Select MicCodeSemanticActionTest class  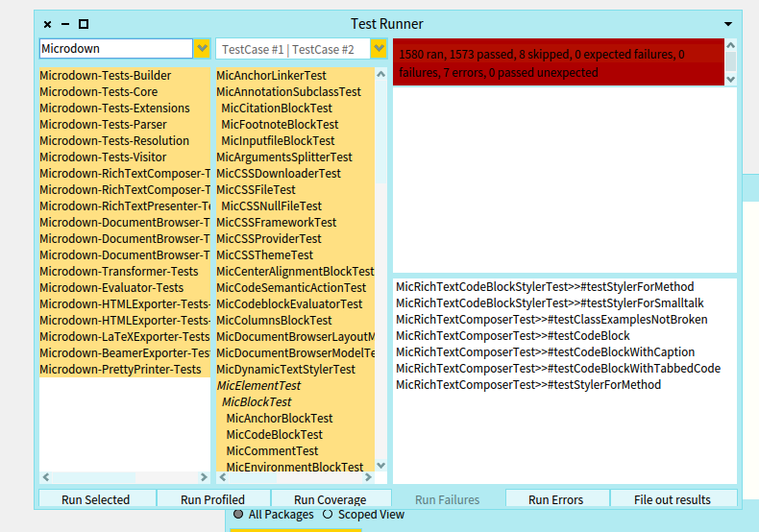click(x=295, y=288)
